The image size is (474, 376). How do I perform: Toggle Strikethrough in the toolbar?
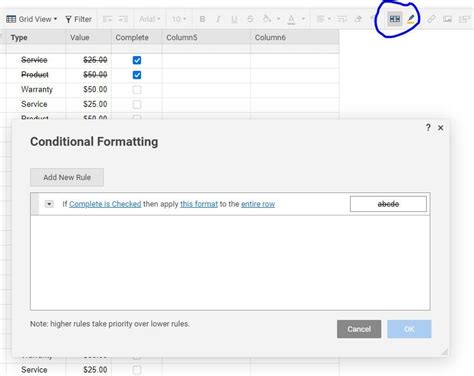(250, 19)
